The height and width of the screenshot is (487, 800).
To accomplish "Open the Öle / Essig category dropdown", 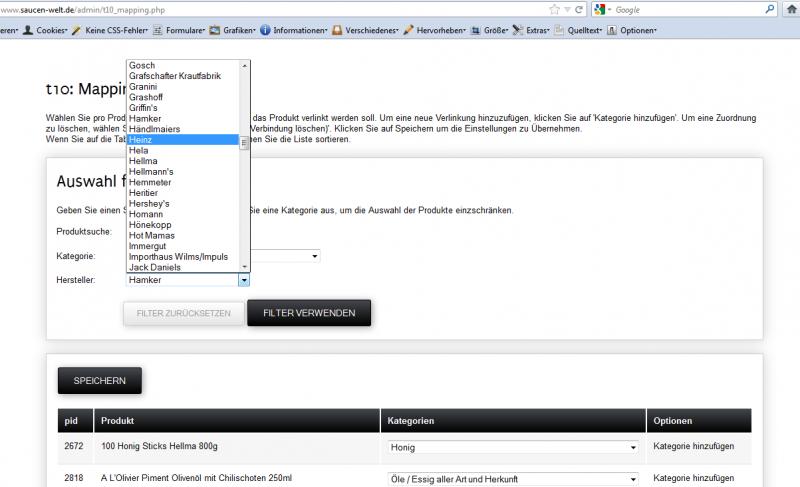I will (632, 479).
